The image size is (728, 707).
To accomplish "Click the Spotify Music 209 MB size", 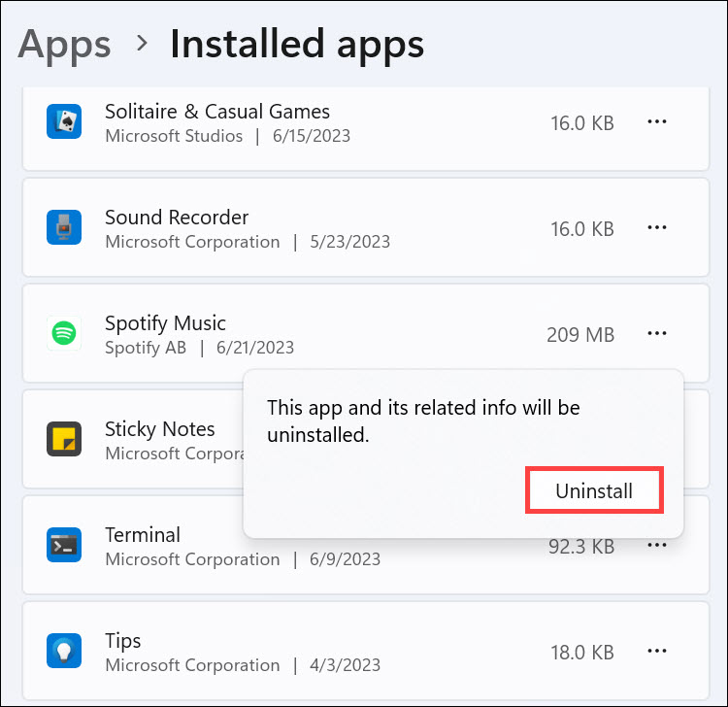I will pos(580,335).
